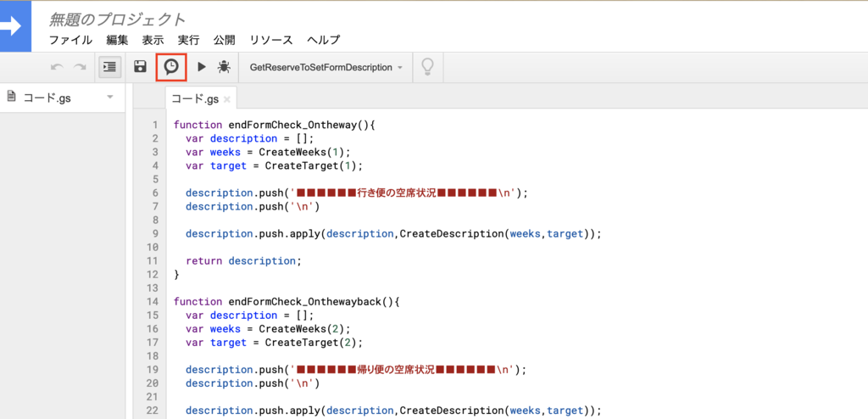The height and width of the screenshot is (419, 868).
Task: Click line number 1 in the gutter
Action: click(156, 125)
